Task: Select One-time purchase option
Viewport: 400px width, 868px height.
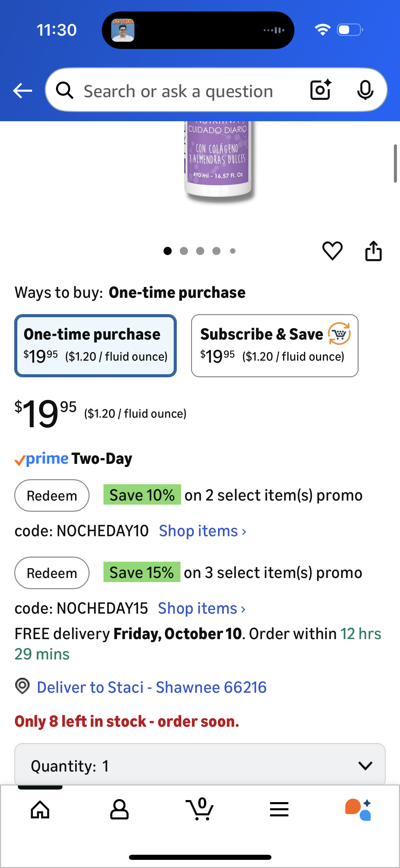Action: [x=95, y=346]
